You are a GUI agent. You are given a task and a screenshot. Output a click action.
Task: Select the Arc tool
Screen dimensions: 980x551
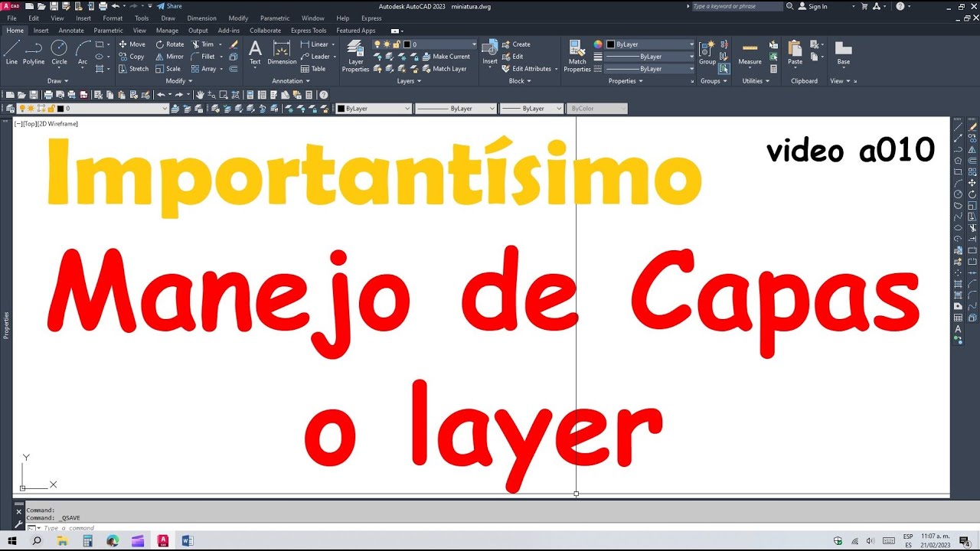(x=83, y=53)
